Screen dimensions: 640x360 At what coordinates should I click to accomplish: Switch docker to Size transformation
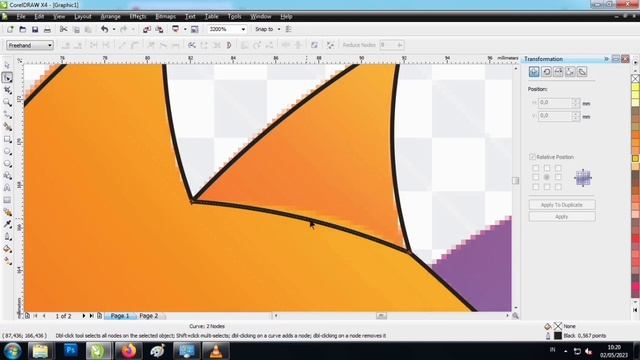(x=570, y=72)
